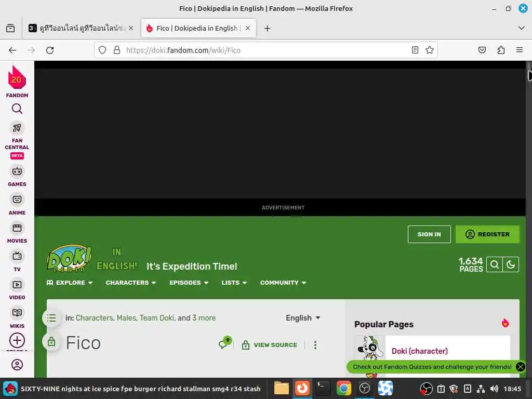Click the Fandom flame logo in sidebar
Viewport: 532px width, 399px height.
click(17, 78)
